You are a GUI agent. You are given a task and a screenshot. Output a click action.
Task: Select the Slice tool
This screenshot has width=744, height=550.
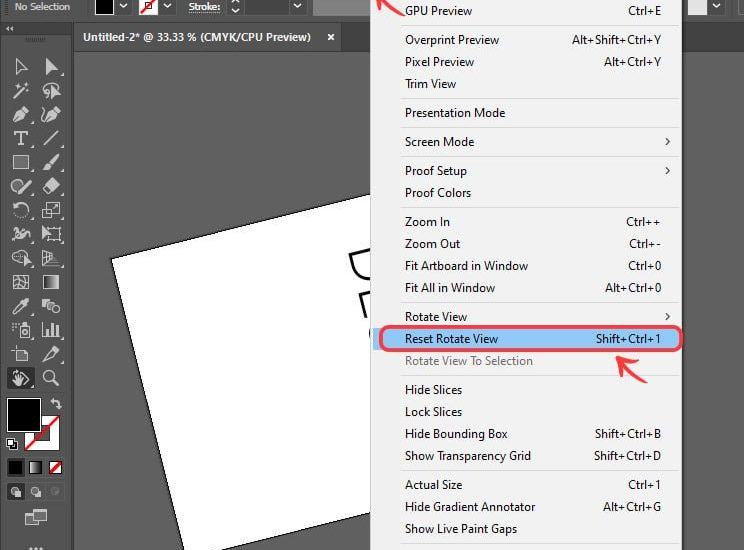[x=51, y=354]
